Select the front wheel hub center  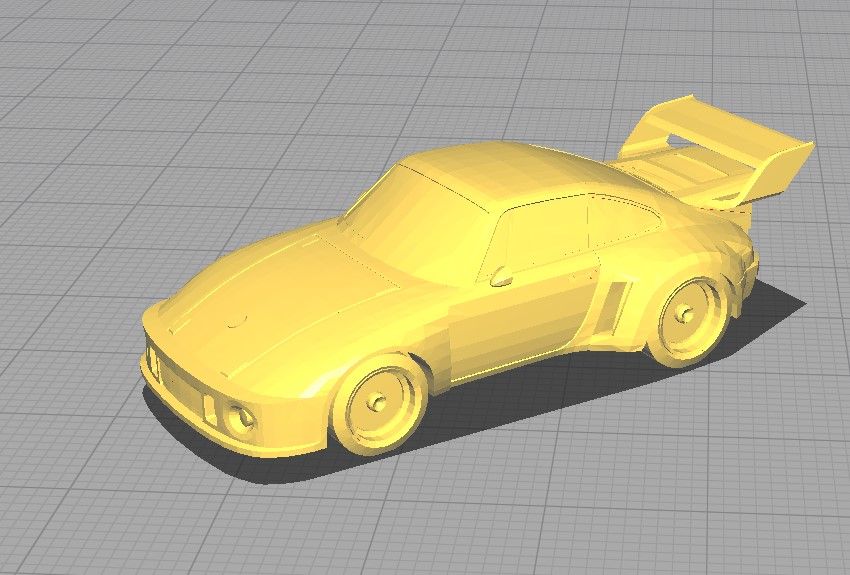point(376,402)
